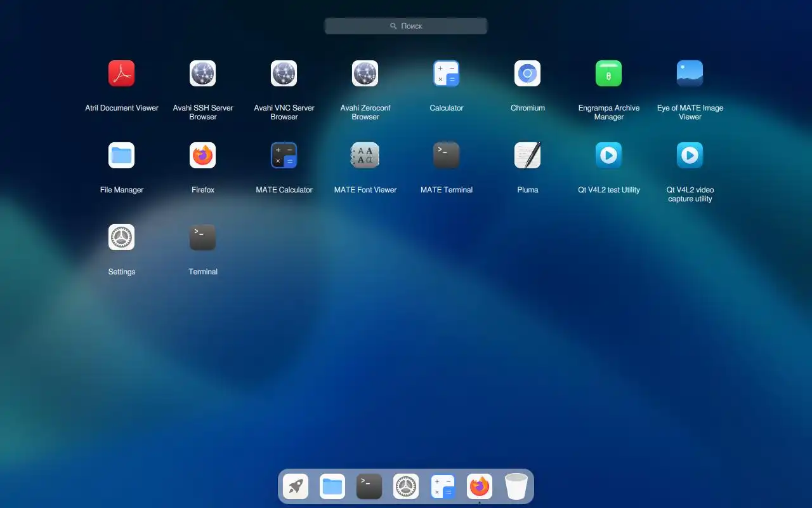The image size is (812, 508).
Task: Click the "Eye of MATE Image Viewer" label
Action: pos(690,112)
